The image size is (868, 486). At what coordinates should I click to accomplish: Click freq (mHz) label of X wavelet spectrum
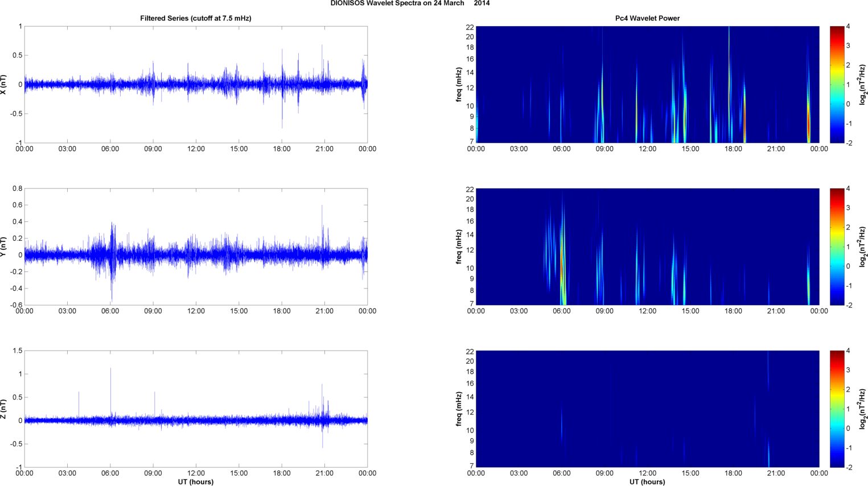pyautogui.click(x=459, y=84)
